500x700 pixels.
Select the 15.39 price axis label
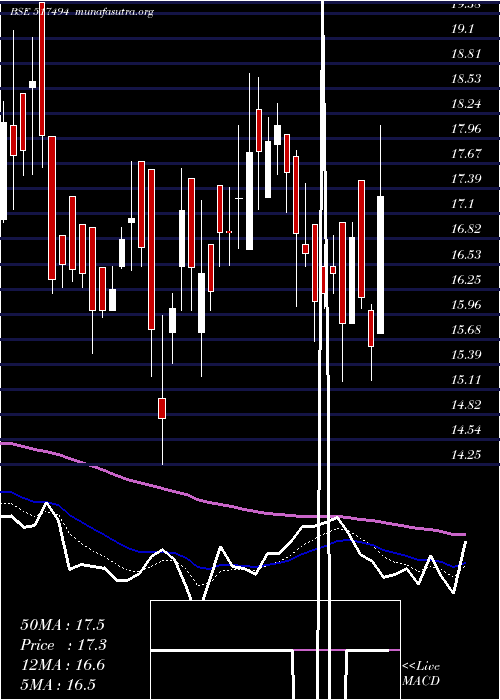[466, 355]
